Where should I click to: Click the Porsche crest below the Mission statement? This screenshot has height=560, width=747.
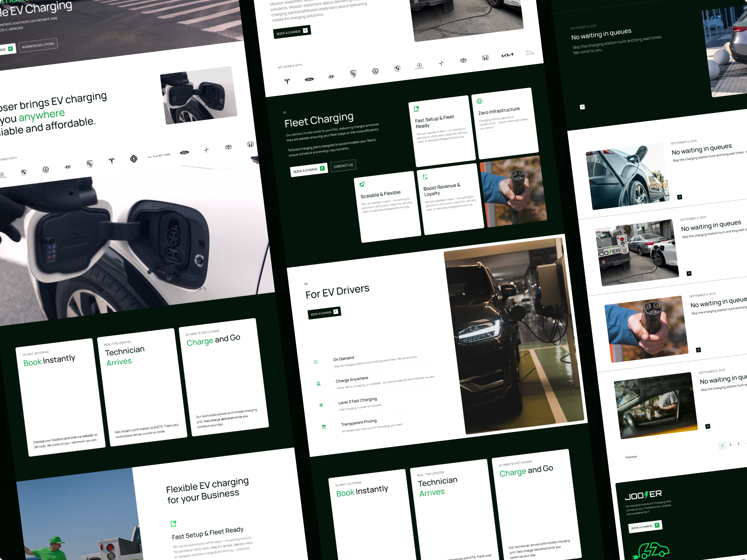tap(353, 73)
